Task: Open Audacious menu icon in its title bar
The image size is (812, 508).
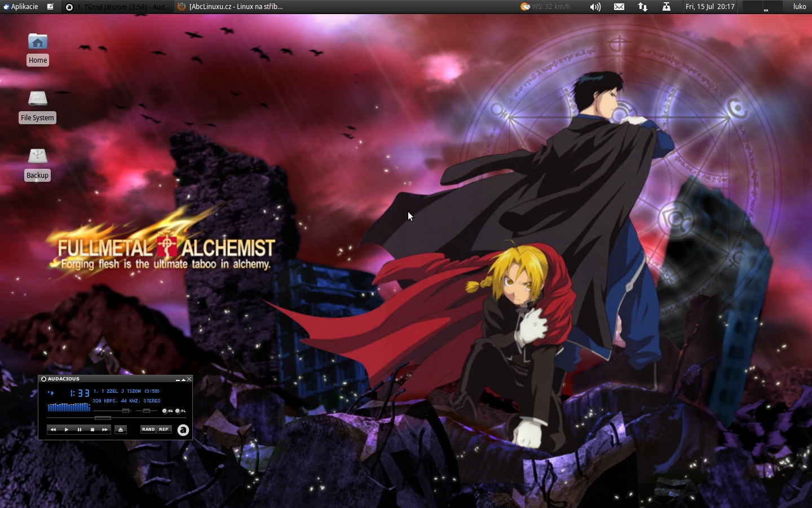Action: click(43, 379)
